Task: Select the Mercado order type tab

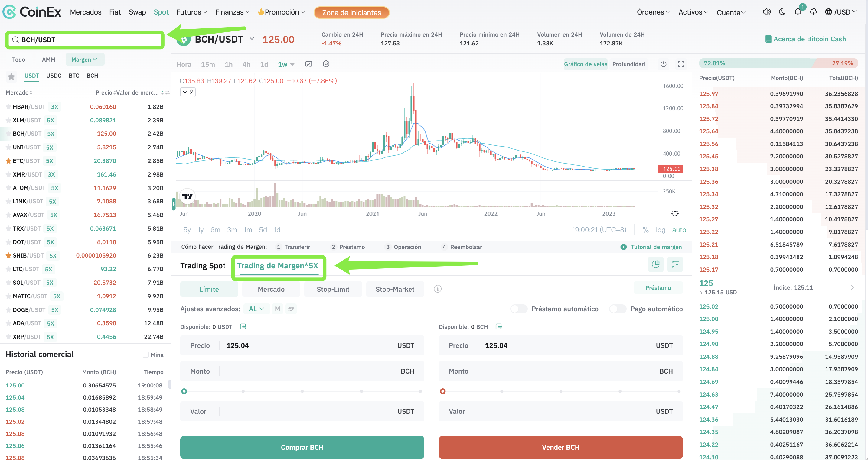Action: (x=271, y=289)
